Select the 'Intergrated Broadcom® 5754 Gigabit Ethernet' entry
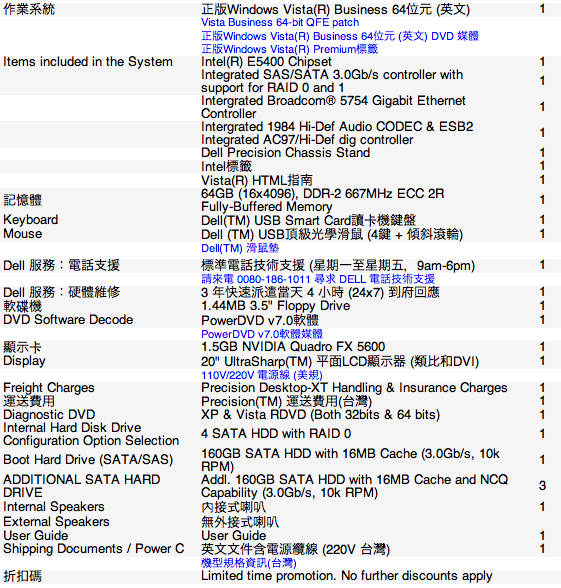The height and width of the screenshot is (588, 561). click(x=333, y=107)
